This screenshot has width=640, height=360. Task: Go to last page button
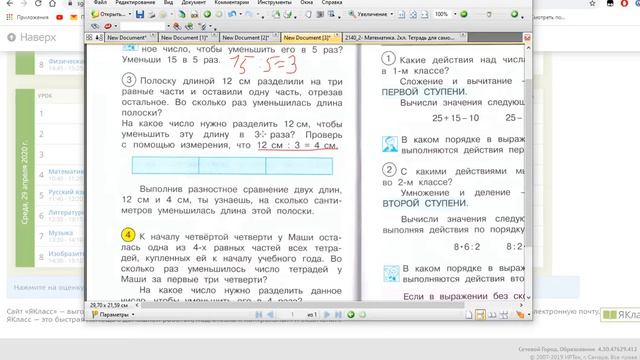[338, 315]
